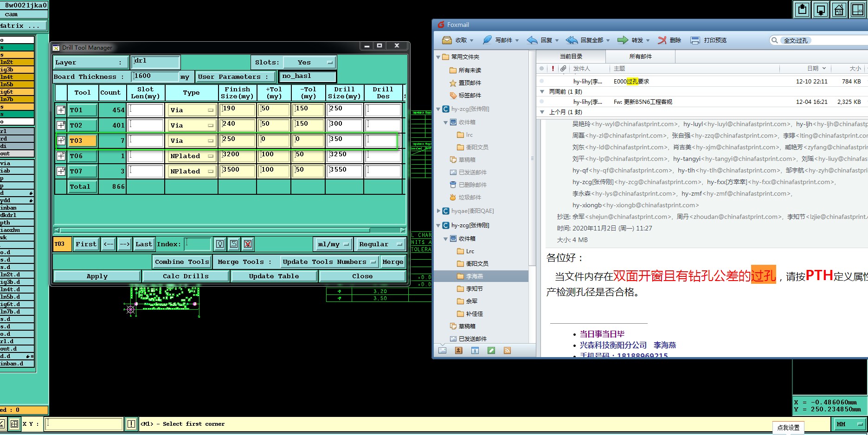Click the Apply button

click(x=97, y=276)
